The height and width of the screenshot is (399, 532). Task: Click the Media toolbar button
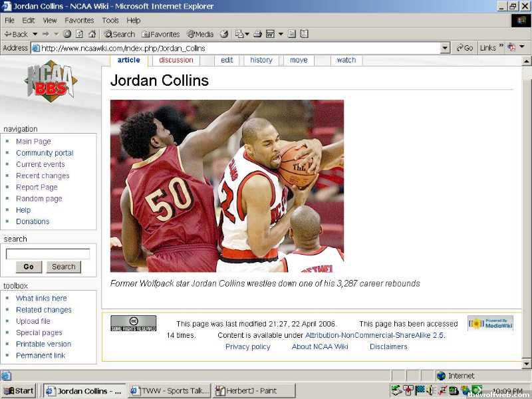(x=200, y=34)
